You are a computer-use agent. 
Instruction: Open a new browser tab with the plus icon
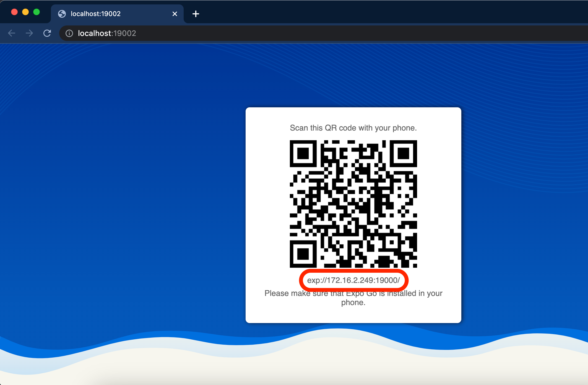(196, 14)
